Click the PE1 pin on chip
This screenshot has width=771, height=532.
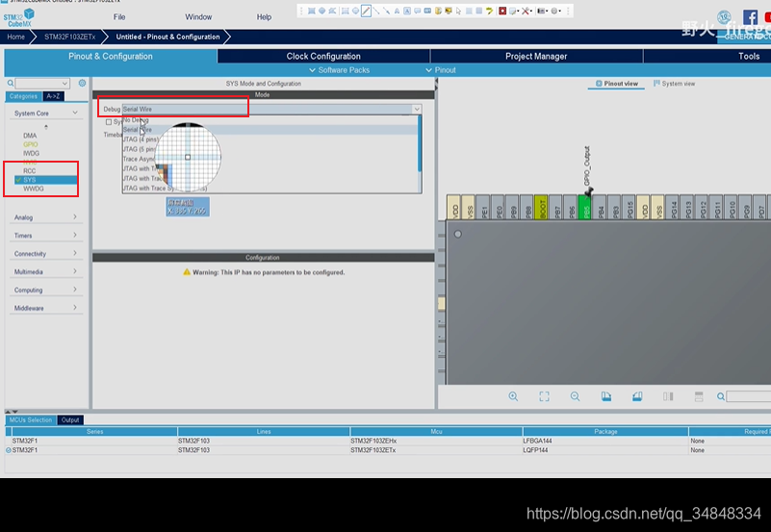pyautogui.click(x=483, y=207)
